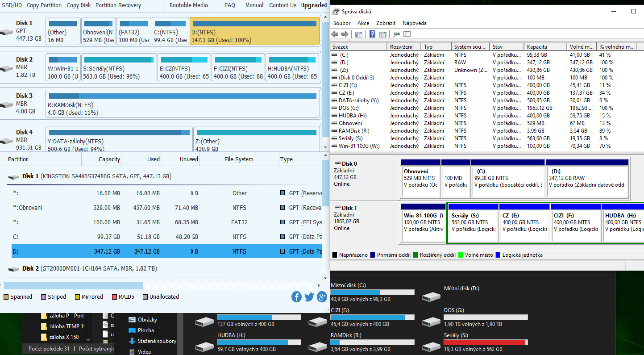Open the Zobrazit menu
644x355 pixels.
pos(386,23)
